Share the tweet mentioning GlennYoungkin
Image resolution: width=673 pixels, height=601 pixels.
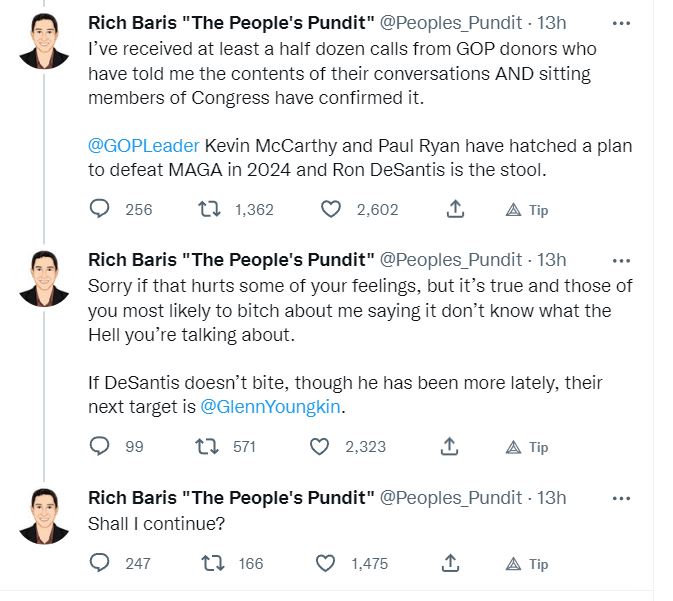[x=450, y=446]
